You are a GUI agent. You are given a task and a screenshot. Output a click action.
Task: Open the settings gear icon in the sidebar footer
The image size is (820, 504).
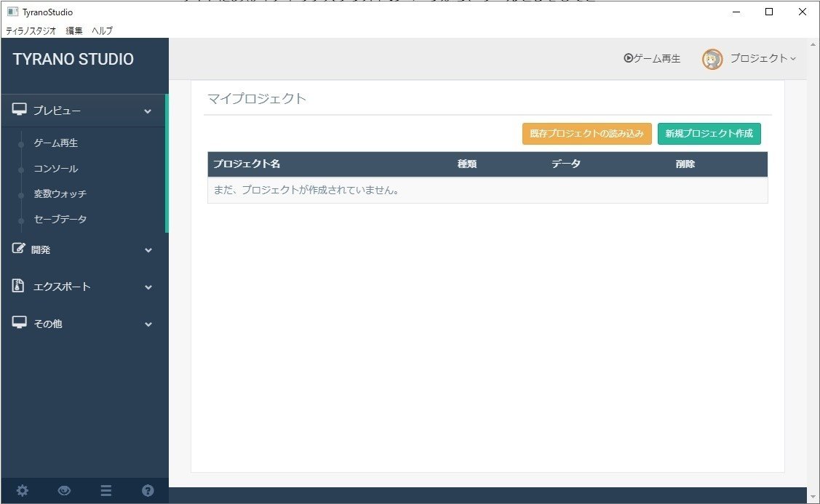(22, 491)
